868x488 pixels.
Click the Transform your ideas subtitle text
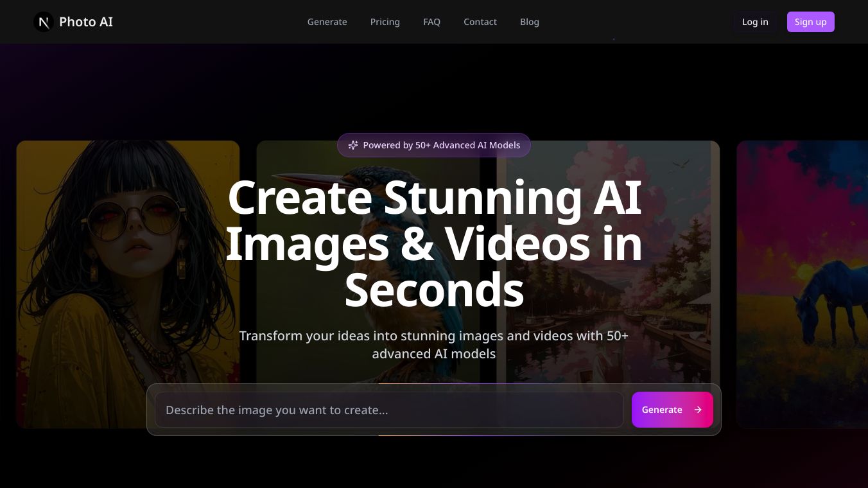coord(434,345)
